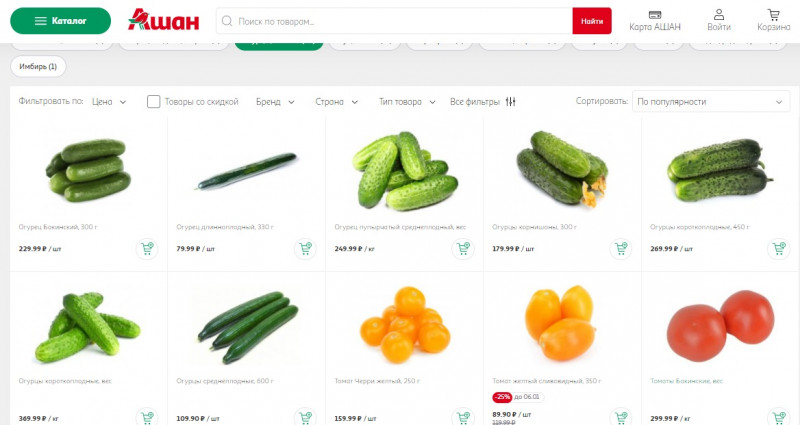Expand the Цена filter dropdown

coord(109,102)
